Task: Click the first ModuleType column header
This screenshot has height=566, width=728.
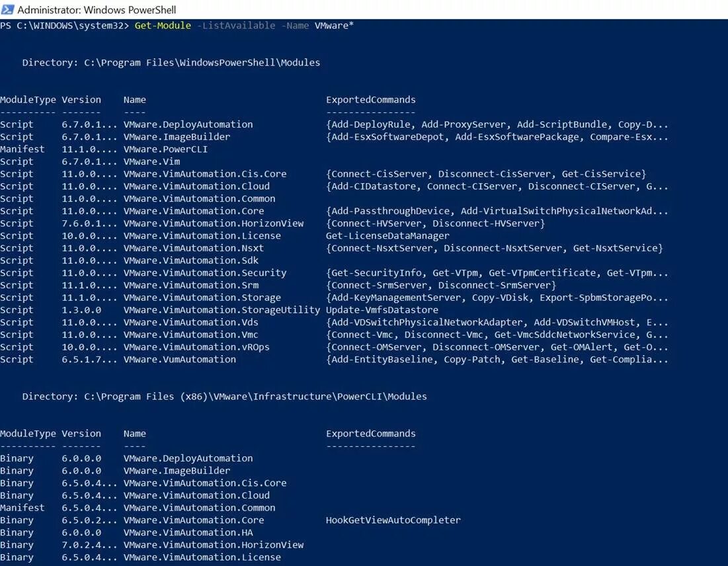Action: click(x=28, y=100)
